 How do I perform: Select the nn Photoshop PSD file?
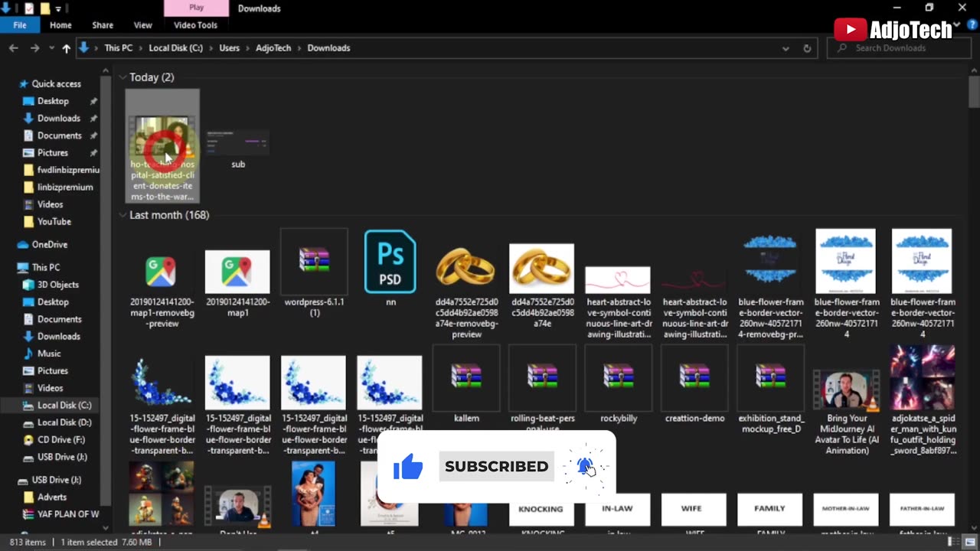[390, 268]
